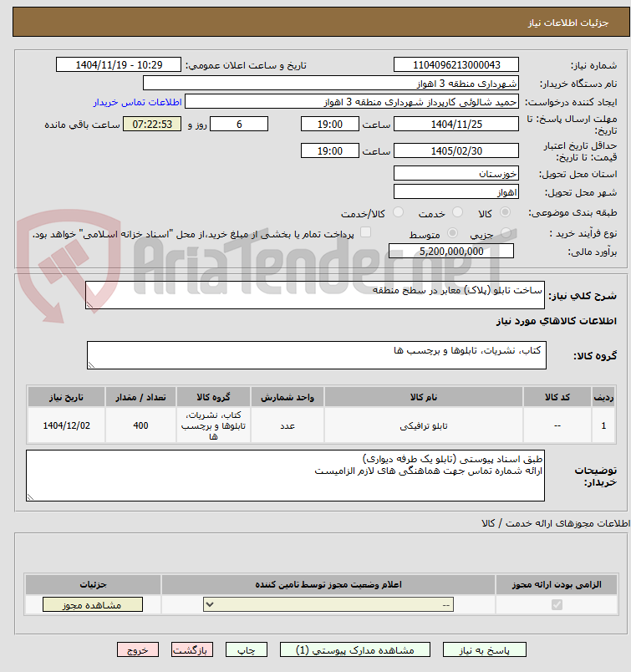Click the تابلو ترافیکی table cell

click(x=424, y=425)
